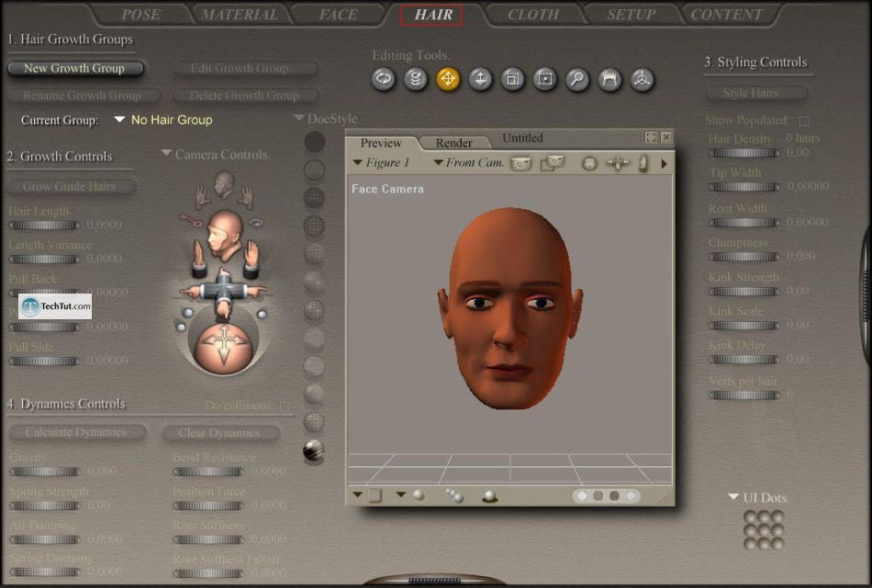Select the View Magnifier tool
The height and width of the screenshot is (588, 872).
point(577,79)
